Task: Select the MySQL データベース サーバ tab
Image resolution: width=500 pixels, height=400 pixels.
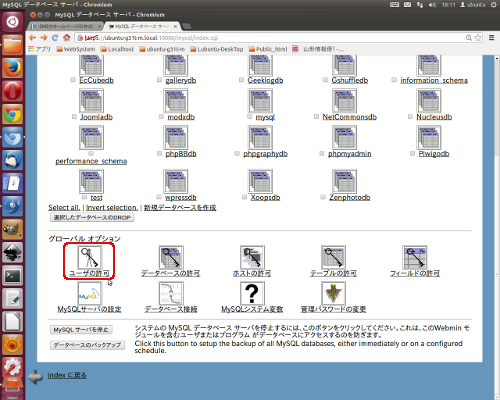Action: (x=142, y=26)
